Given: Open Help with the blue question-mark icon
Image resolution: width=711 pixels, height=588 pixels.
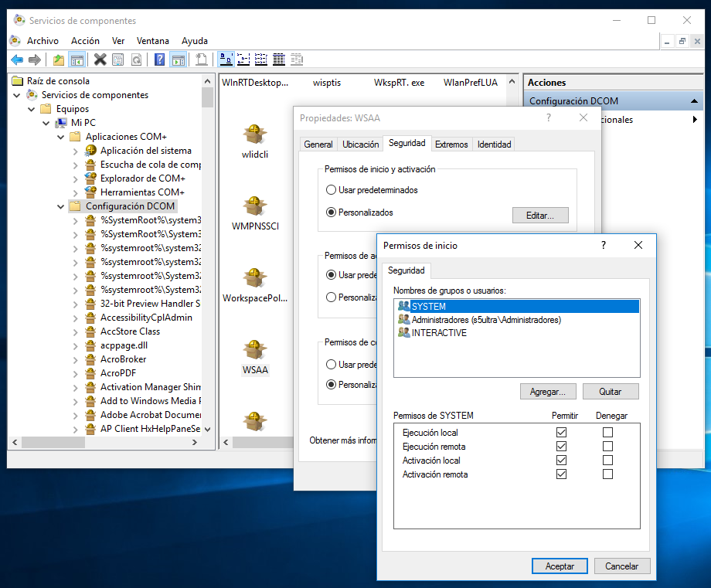Looking at the screenshot, I should tap(159, 59).
